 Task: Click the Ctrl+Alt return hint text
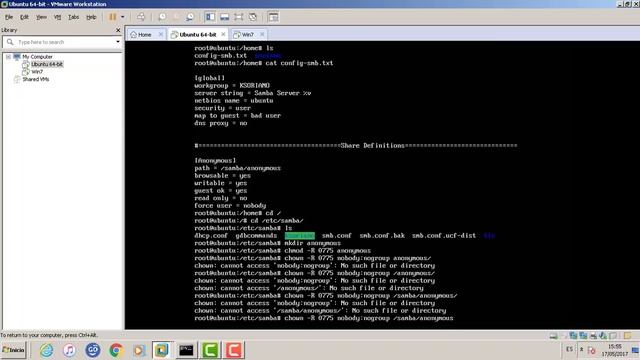[x=49, y=335]
